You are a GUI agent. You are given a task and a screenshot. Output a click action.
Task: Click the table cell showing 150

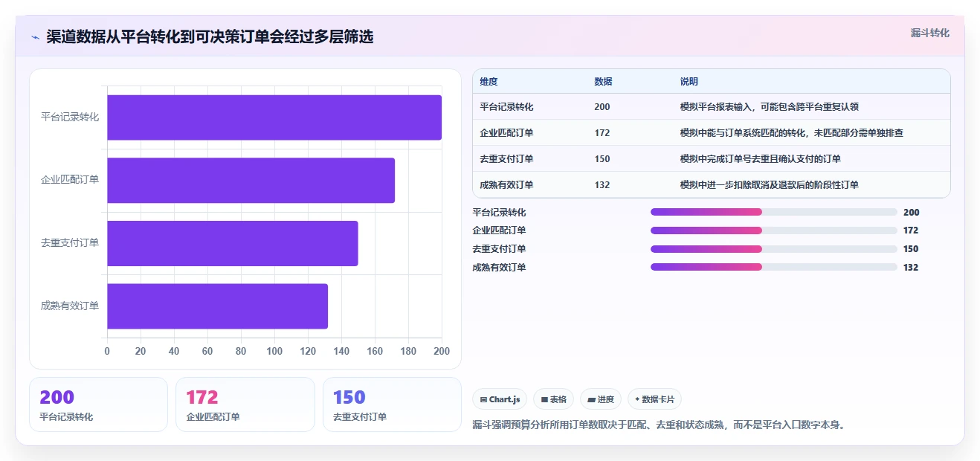point(602,159)
